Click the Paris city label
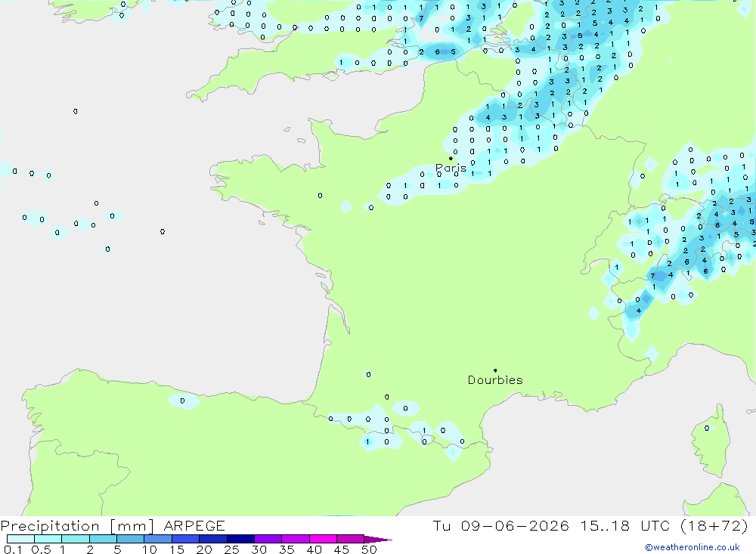Image resolution: width=756 pixels, height=554 pixels. [x=451, y=168]
